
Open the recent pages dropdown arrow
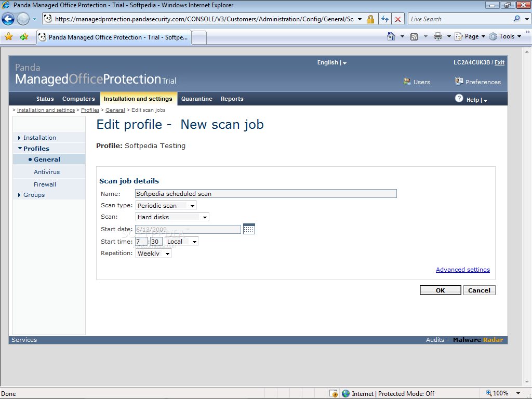point(34,19)
